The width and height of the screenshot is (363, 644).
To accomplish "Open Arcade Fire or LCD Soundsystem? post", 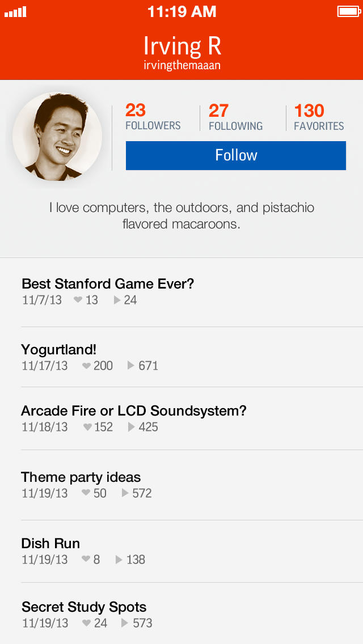I will [134, 410].
